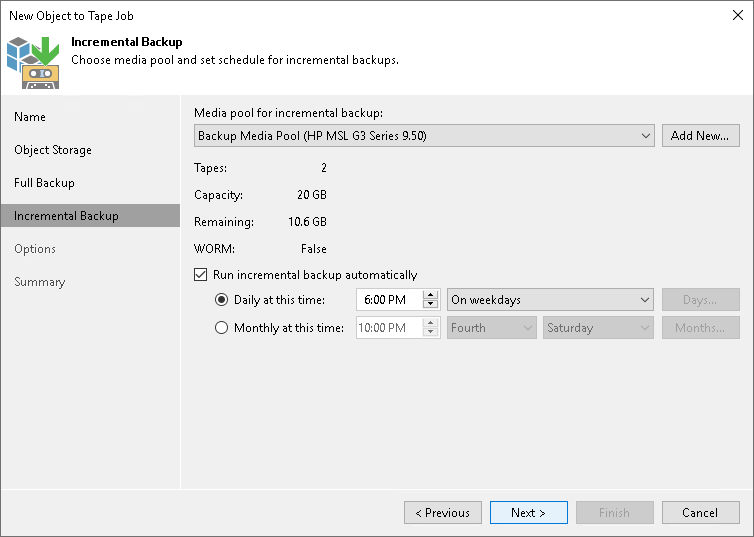Click the Cancel button
Screen dimensions: 754x537
[x=701, y=512]
